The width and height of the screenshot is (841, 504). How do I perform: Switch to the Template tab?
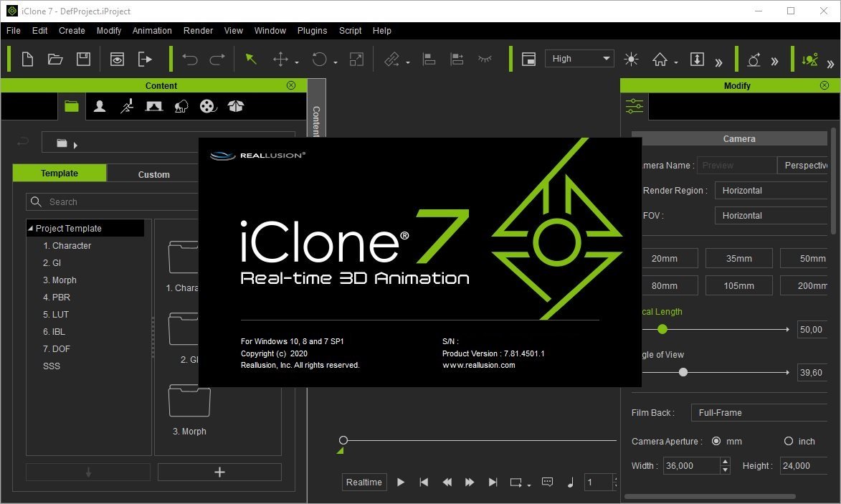click(60, 173)
